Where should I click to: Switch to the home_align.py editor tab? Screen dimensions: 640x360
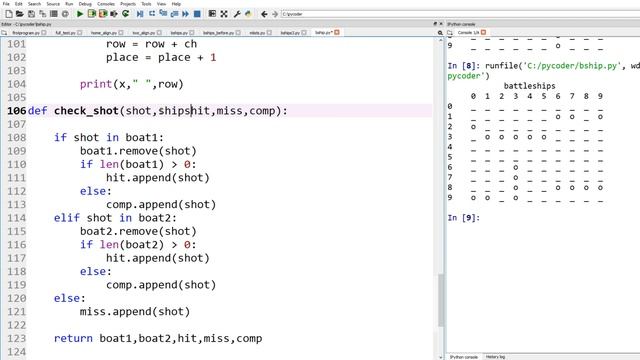[104, 33]
